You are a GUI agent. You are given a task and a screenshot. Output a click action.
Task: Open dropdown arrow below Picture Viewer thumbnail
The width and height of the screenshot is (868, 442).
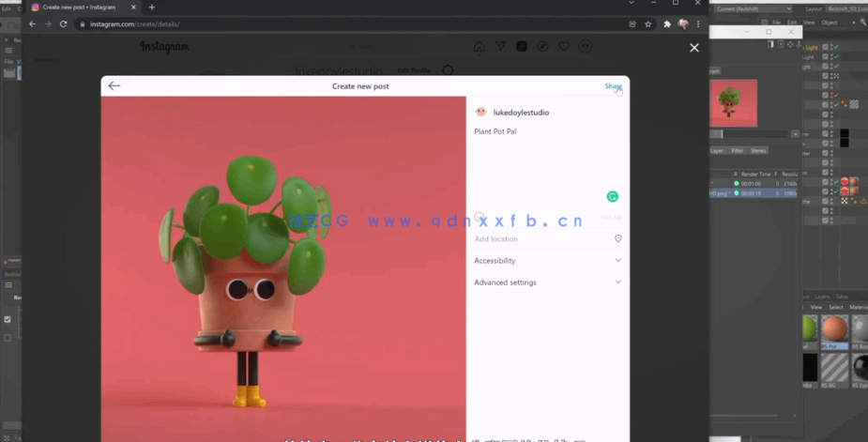pos(795,134)
